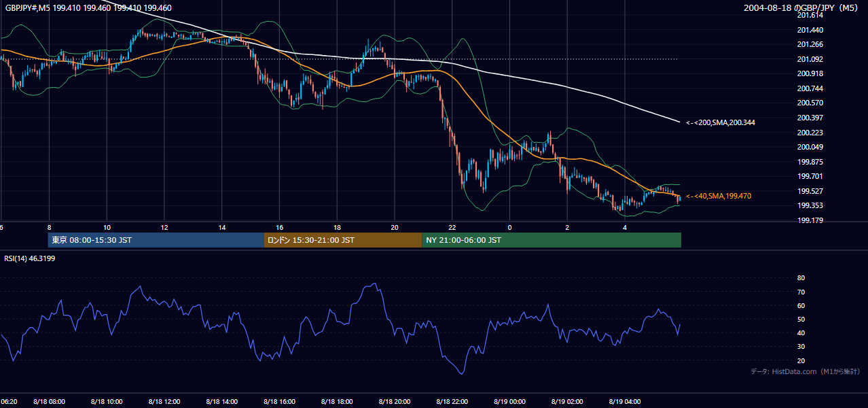Click RSI scale value 60

pos(801,305)
